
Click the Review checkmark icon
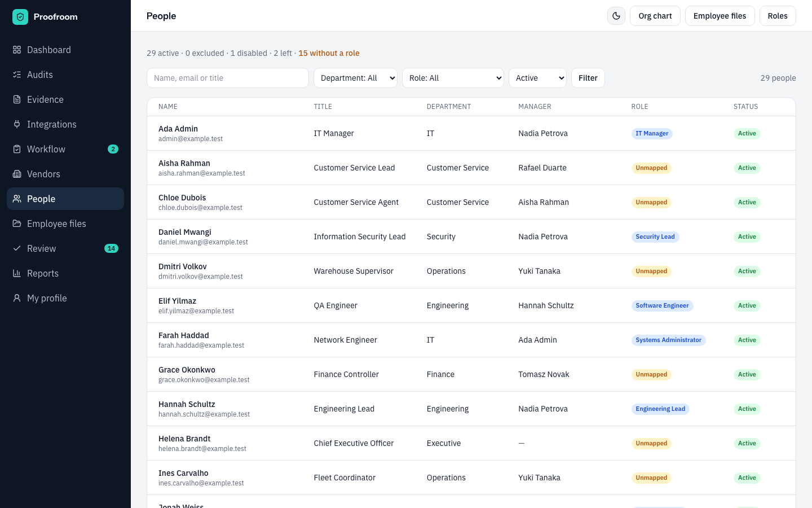click(17, 248)
